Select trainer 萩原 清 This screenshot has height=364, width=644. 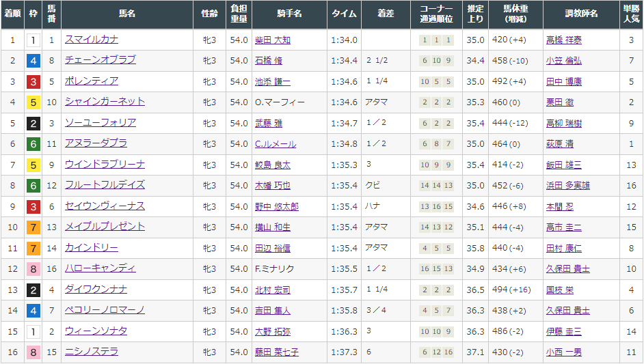click(x=560, y=144)
